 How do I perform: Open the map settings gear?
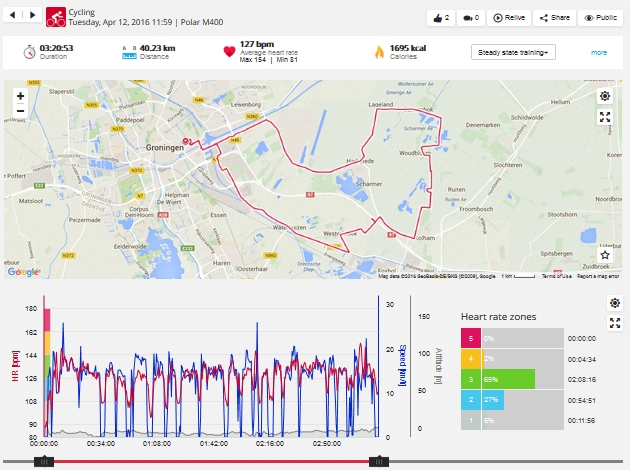(605, 96)
